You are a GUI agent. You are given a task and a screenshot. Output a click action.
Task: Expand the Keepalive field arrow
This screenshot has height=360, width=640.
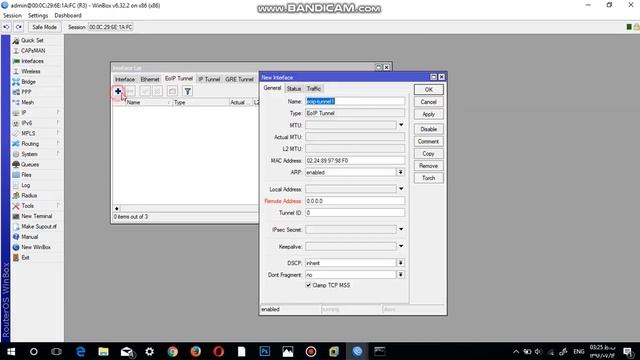401,246
